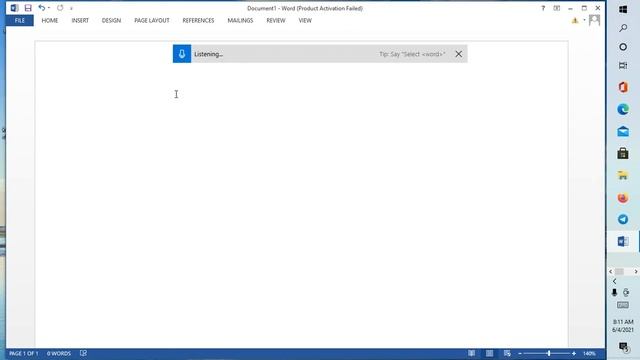Viewport: 640px width, 360px height.
Task: Open the VIEW ribbon tab
Action: [x=305, y=20]
